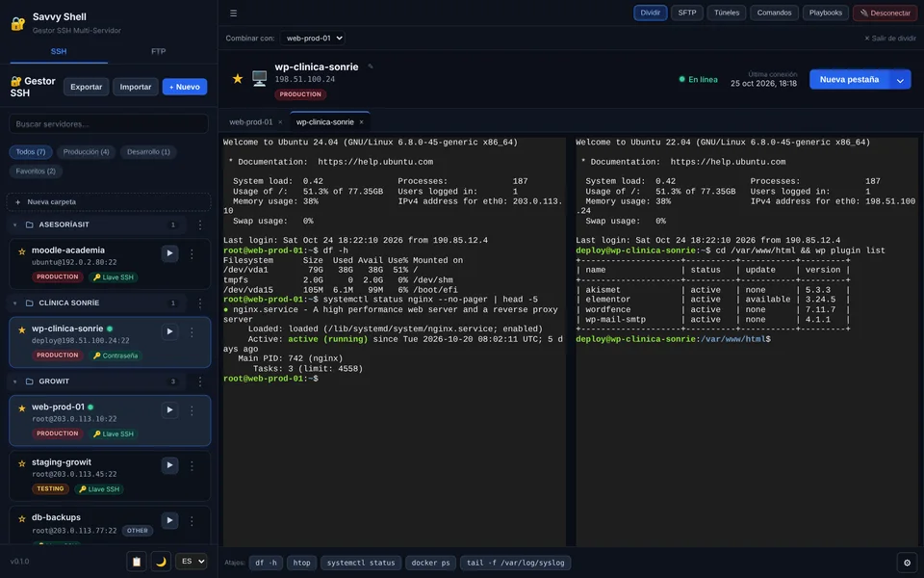Open options menu for web-prod-01 card
Viewport: 924px width, 578px height.
coord(192,410)
